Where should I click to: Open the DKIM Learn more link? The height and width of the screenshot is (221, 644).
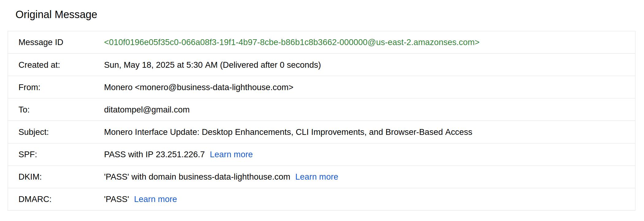point(317,177)
